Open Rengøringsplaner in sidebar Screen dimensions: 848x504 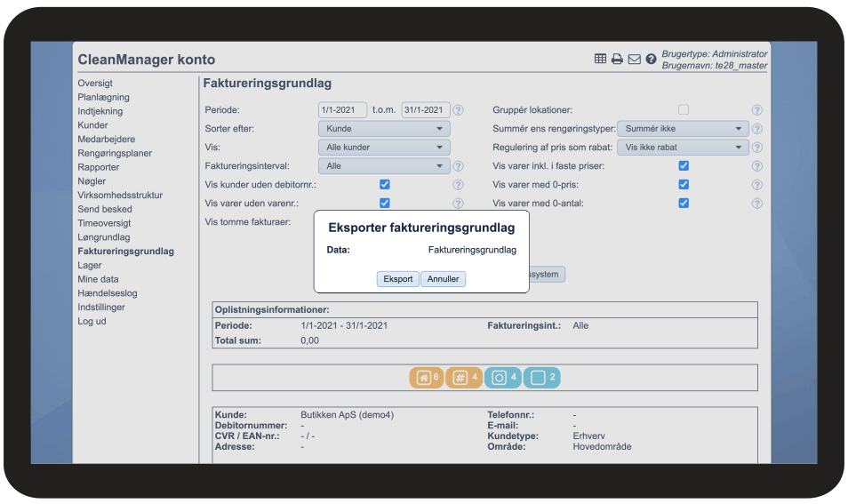[115, 154]
